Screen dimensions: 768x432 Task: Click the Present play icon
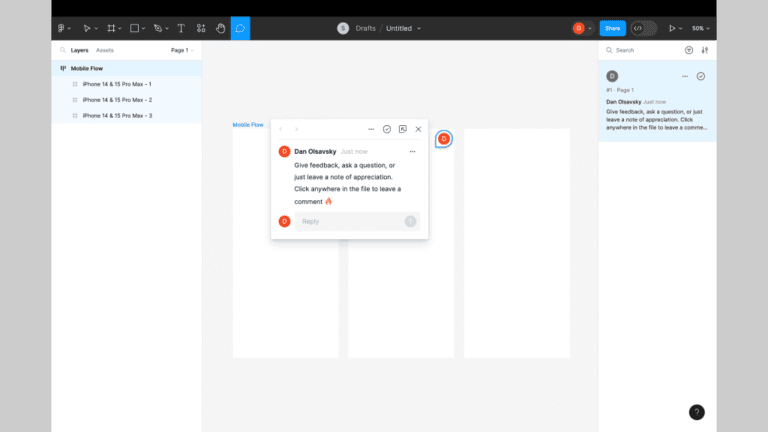tap(672, 28)
